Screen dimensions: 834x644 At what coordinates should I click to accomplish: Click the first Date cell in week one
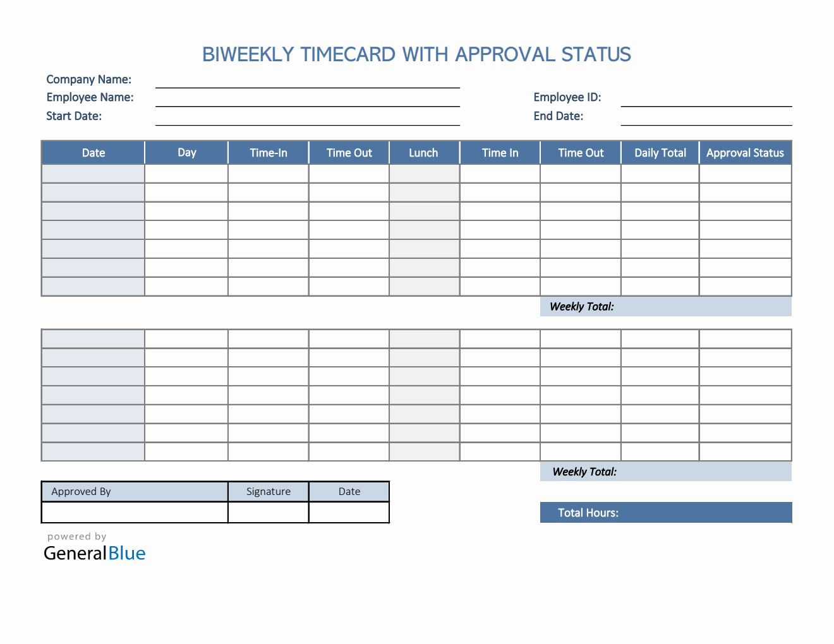coord(92,173)
